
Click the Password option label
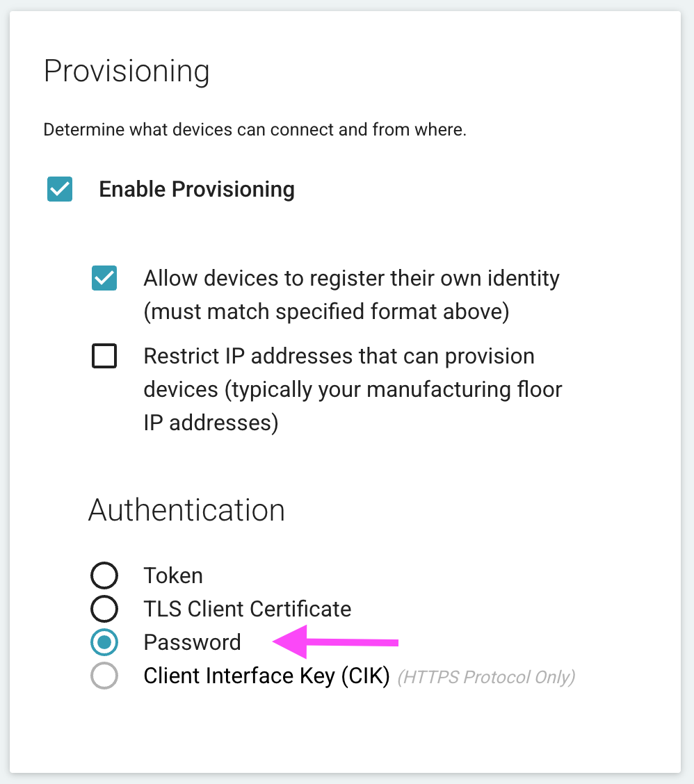pos(192,642)
